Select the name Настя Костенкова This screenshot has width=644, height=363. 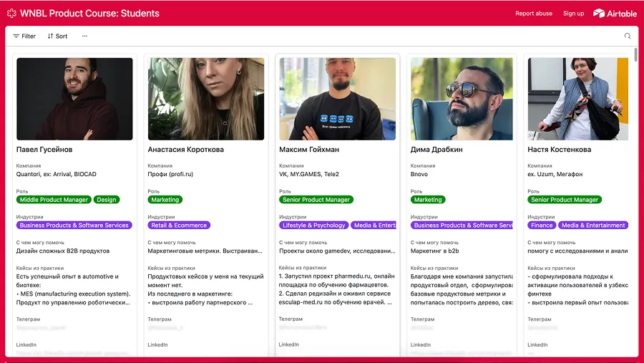tap(559, 150)
